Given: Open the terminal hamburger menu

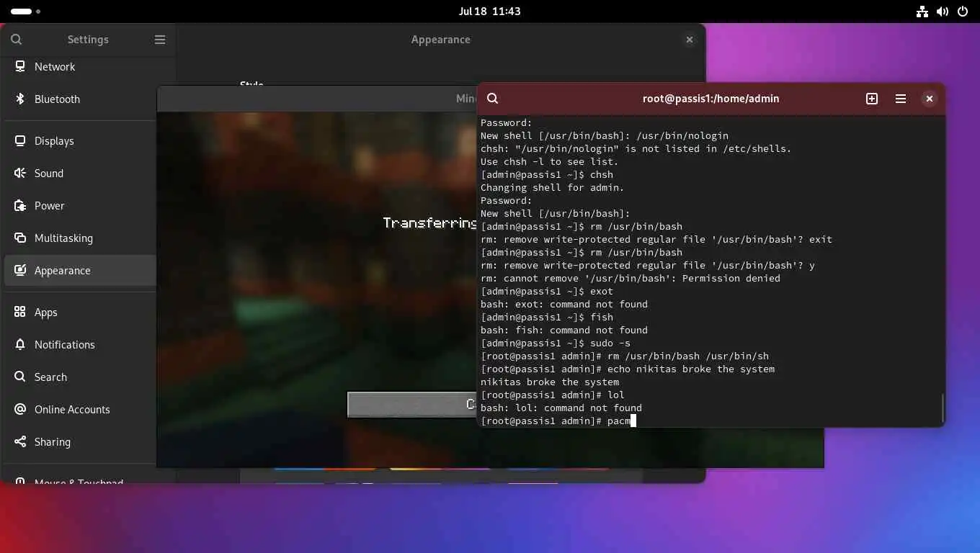Looking at the screenshot, I should (901, 99).
